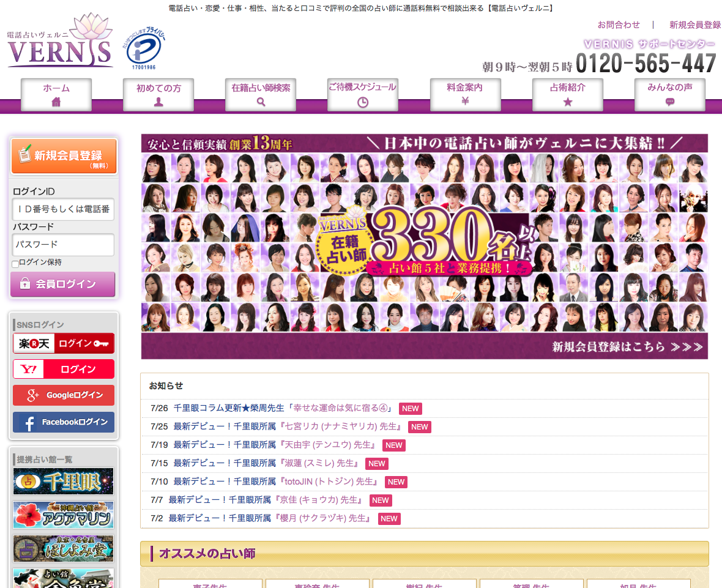This screenshot has width=722, height=588.
Task: Click the person icon under 初めての方
Action: point(158,102)
